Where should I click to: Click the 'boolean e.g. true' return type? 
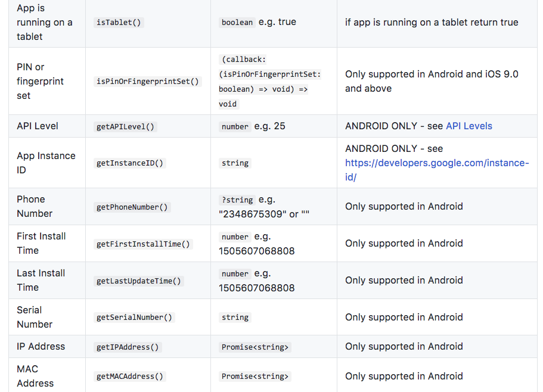click(x=257, y=22)
